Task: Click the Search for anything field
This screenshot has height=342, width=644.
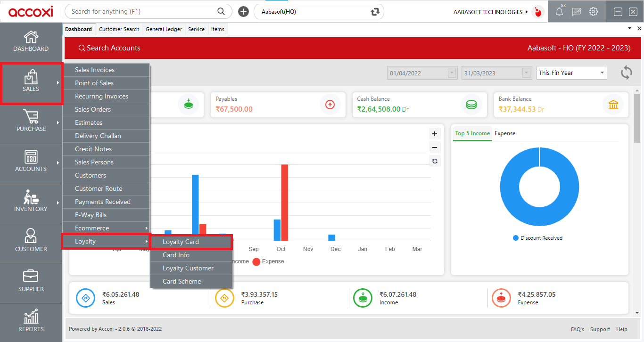Action: (x=144, y=11)
